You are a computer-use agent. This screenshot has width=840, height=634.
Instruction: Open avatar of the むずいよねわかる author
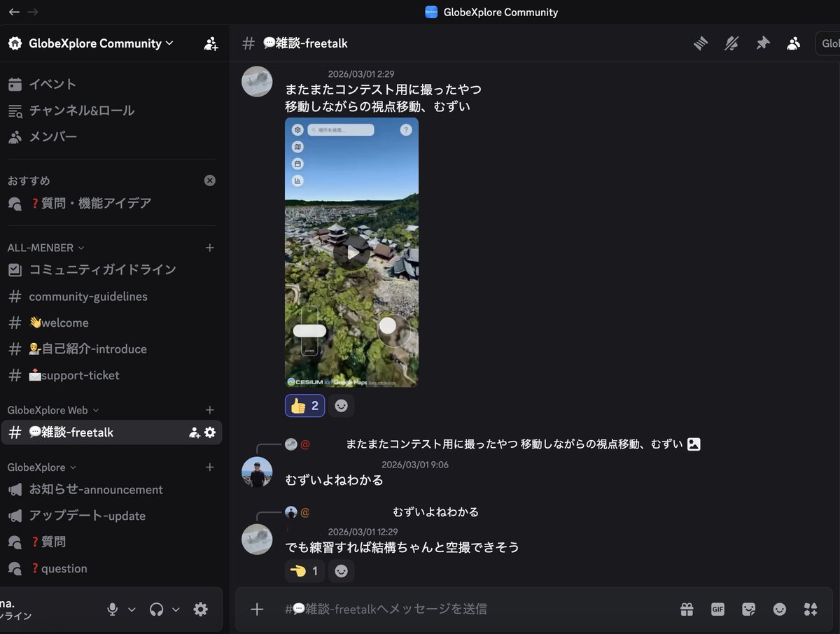pos(257,472)
